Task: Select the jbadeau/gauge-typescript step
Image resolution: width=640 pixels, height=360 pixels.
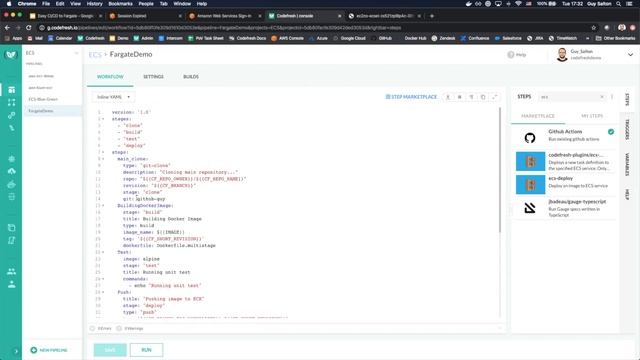Action: 565,209
